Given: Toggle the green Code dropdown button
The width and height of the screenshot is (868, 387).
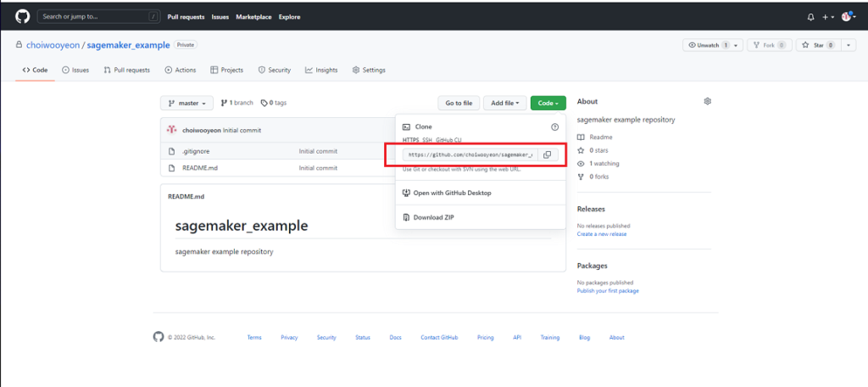Looking at the screenshot, I should [x=548, y=104].
